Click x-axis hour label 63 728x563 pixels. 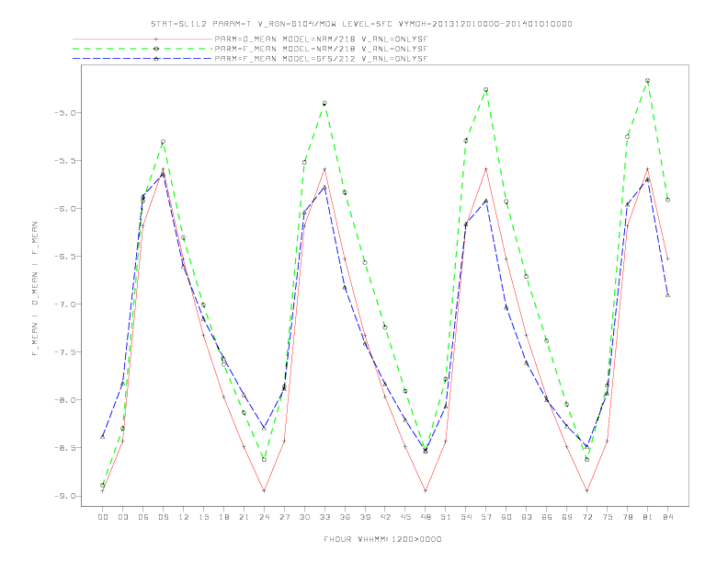(x=527, y=517)
